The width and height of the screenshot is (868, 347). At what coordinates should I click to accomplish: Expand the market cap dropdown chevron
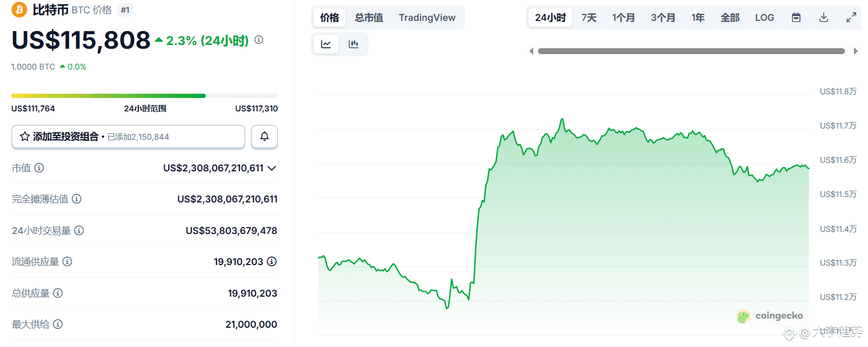click(272, 168)
